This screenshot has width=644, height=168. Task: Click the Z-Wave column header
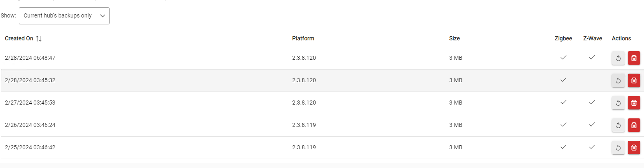point(593,39)
